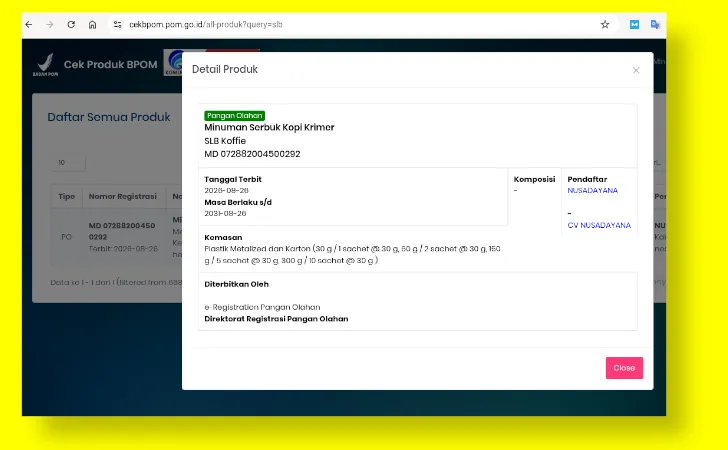
Task: View site information icon in address bar
Action: tap(117, 25)
